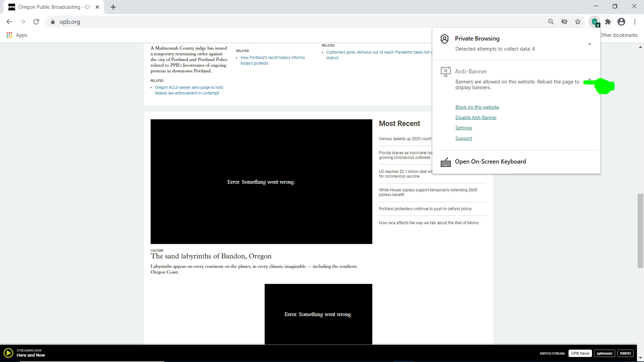
Task: Click Open On-Screen Keyboard entry
Action: (490, 162)
